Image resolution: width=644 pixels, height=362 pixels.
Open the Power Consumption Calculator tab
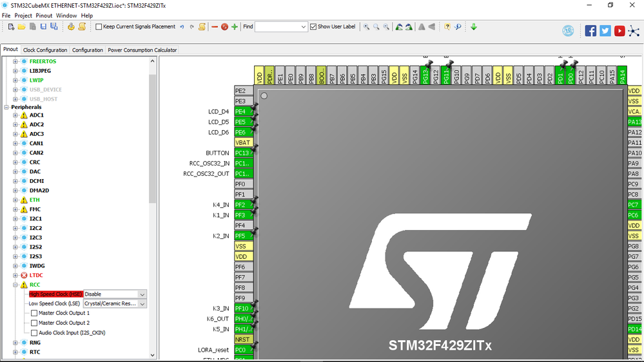click(142, 50)
